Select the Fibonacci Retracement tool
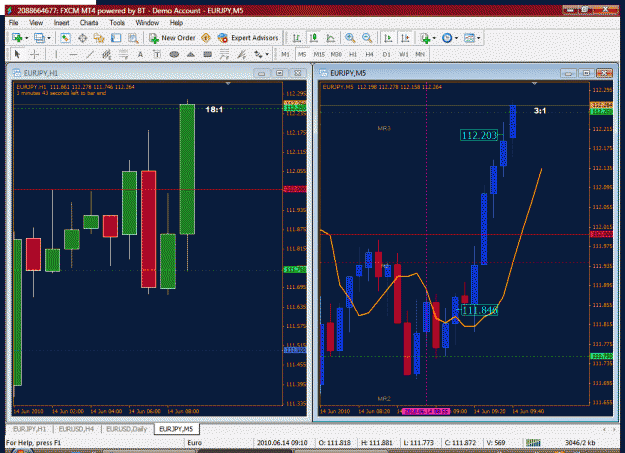Image resolution: width=625 pixels, height=453 pixels. (124, 54)
